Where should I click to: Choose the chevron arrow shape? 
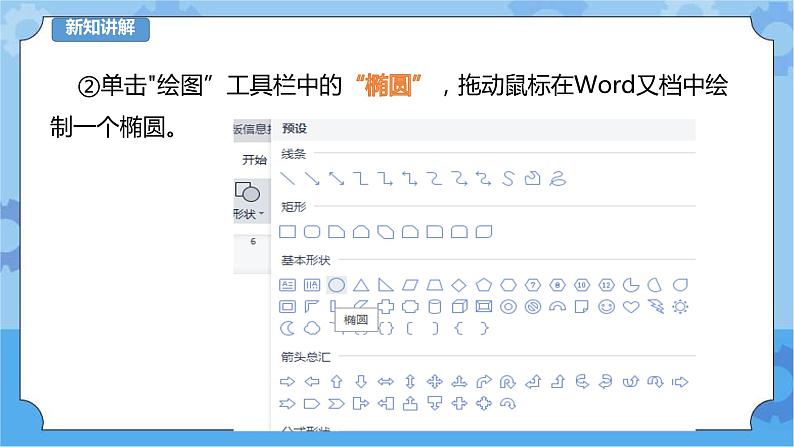coord(336,403)
